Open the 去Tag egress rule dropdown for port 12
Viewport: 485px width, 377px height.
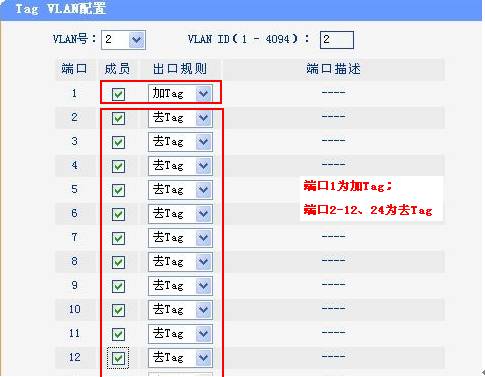click(180, 358)
